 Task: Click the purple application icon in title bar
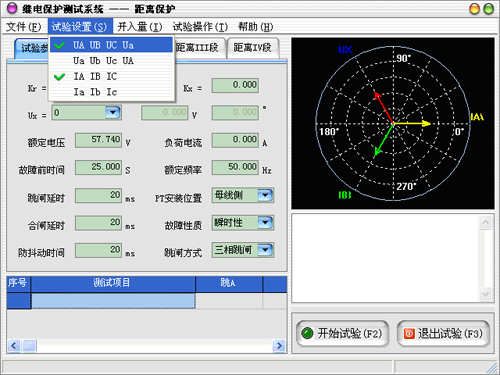[x=12, y=9]
